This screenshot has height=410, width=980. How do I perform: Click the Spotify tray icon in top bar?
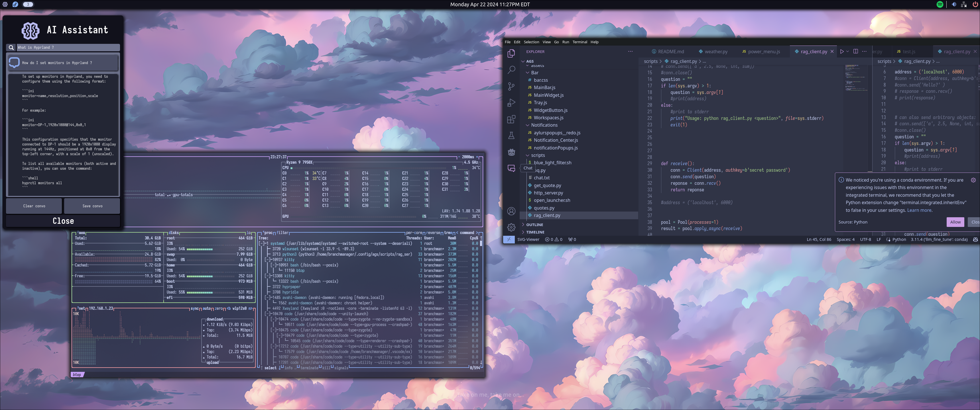[x=940, y=5]
